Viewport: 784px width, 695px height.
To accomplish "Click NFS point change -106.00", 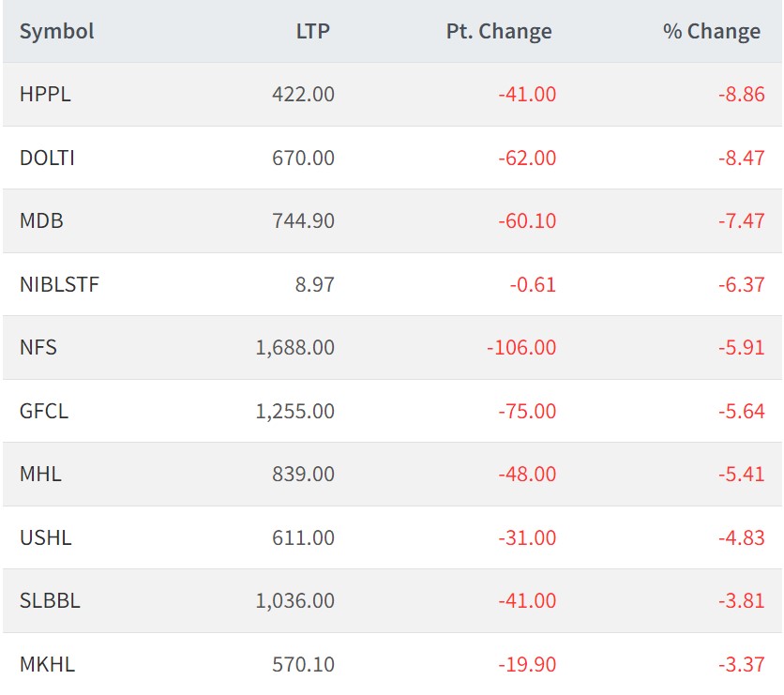I will tap(521, 348).
